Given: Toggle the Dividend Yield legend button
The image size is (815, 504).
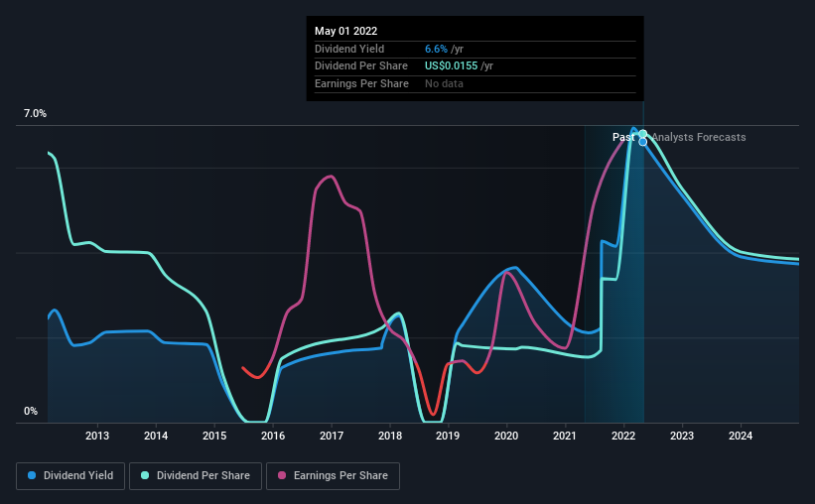Looking at the screenshot, I should click(70, 476).
